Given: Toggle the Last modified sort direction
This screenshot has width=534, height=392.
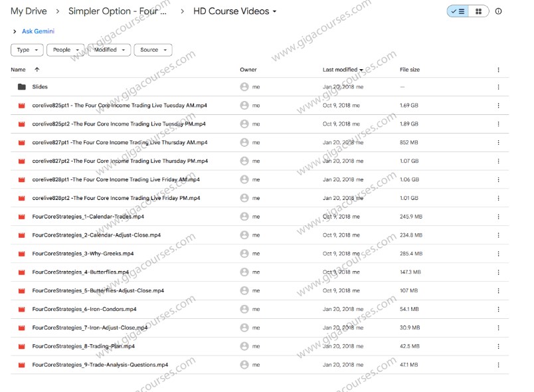Looking at the screenshot, I should pos(362,69).
